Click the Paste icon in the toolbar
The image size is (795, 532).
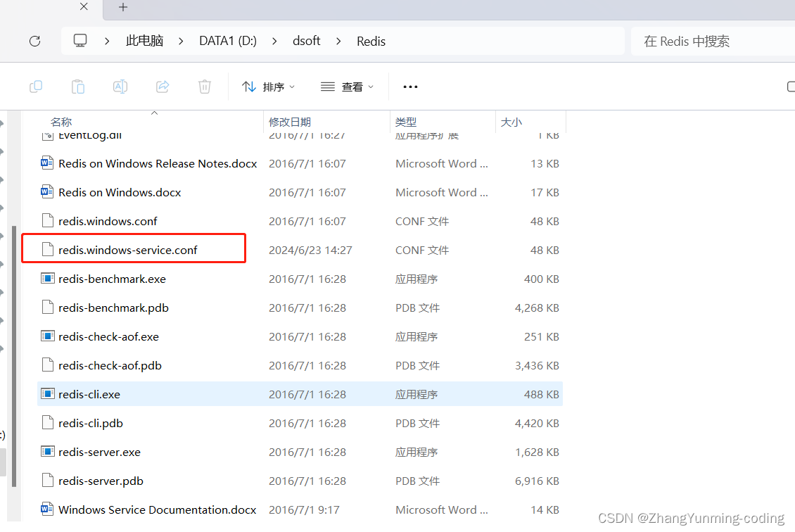[77, 86]
